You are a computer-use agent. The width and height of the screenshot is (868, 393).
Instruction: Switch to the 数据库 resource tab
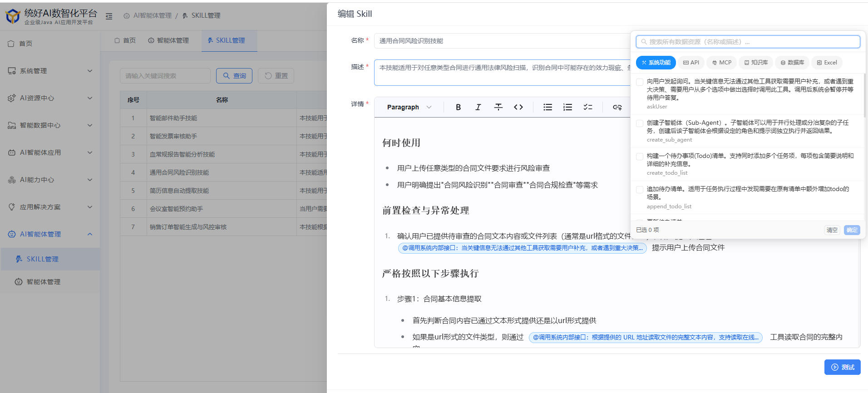793,63
